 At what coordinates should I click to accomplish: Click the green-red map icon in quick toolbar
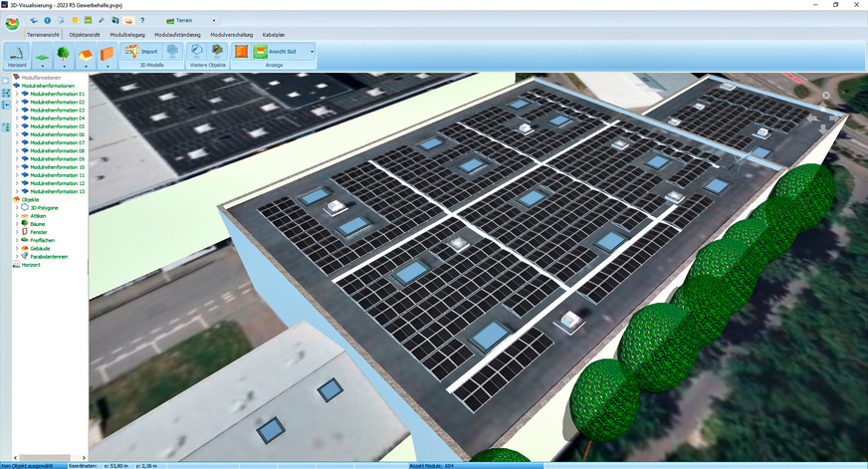click(x=88, y=21)
